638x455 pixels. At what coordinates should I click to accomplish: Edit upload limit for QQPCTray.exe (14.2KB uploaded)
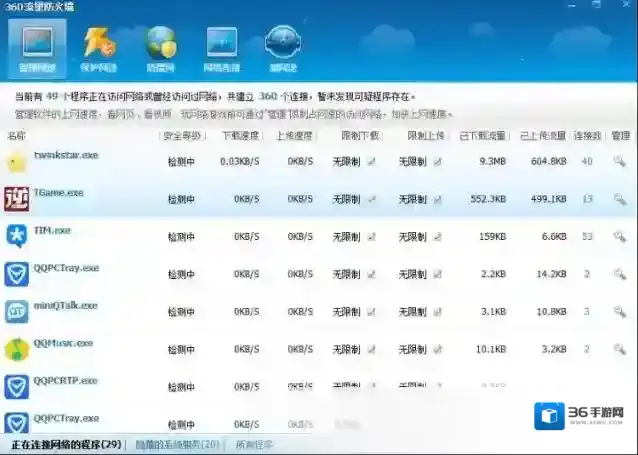(437, 274)
